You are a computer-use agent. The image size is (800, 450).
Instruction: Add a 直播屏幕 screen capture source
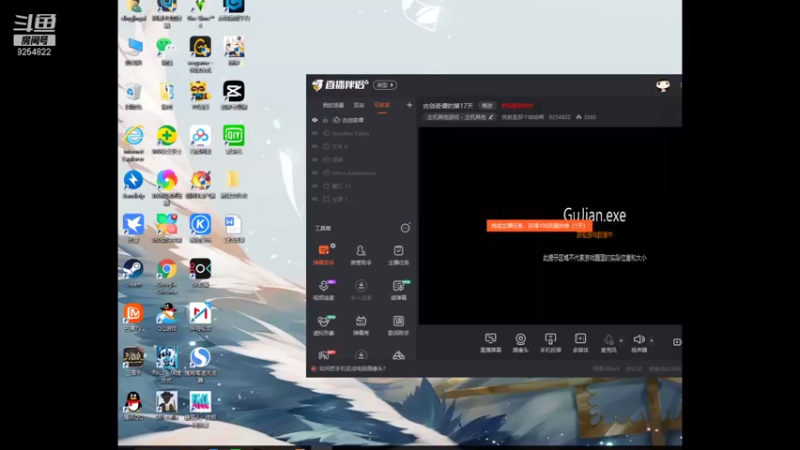click(x=490, y=343)
